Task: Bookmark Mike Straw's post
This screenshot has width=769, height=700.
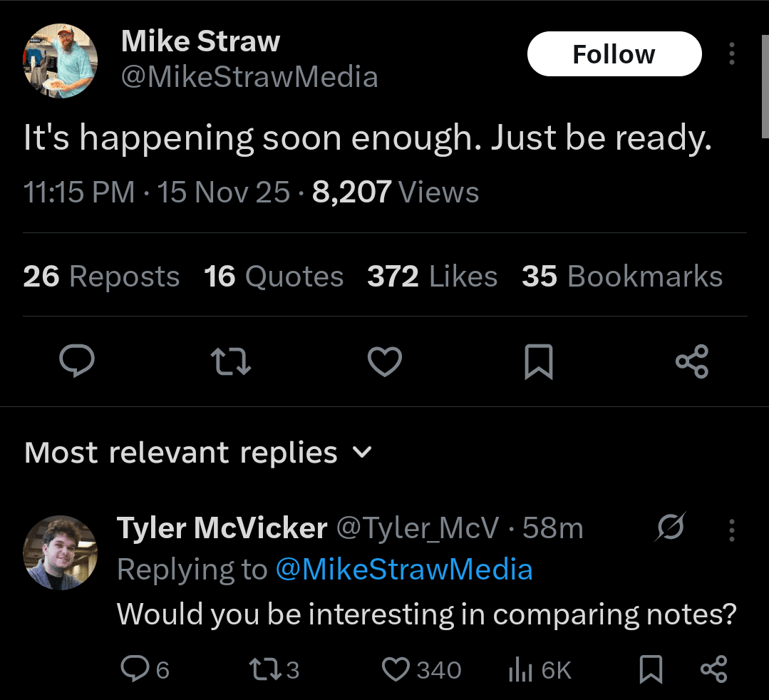Action: pos(539,361)
